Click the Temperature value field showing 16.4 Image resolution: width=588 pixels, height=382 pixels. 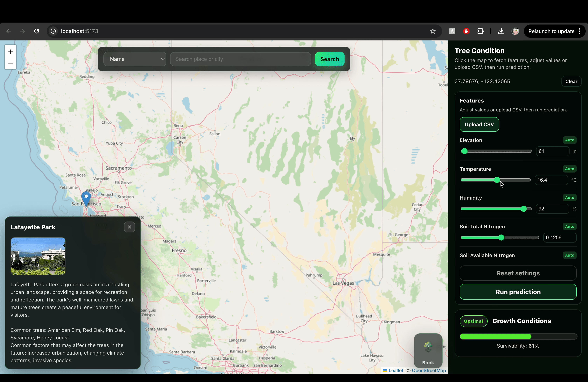(x=551, y=180)
